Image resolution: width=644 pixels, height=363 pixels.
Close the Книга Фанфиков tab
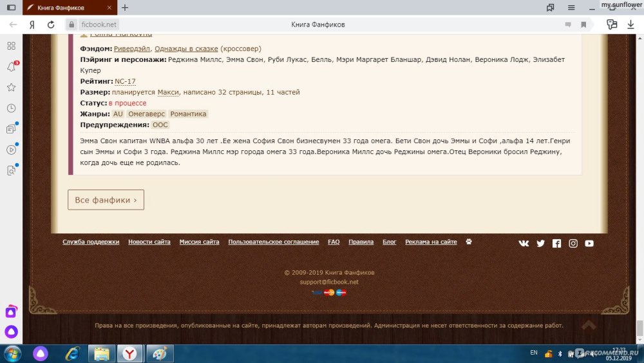(x=109, y=7)
